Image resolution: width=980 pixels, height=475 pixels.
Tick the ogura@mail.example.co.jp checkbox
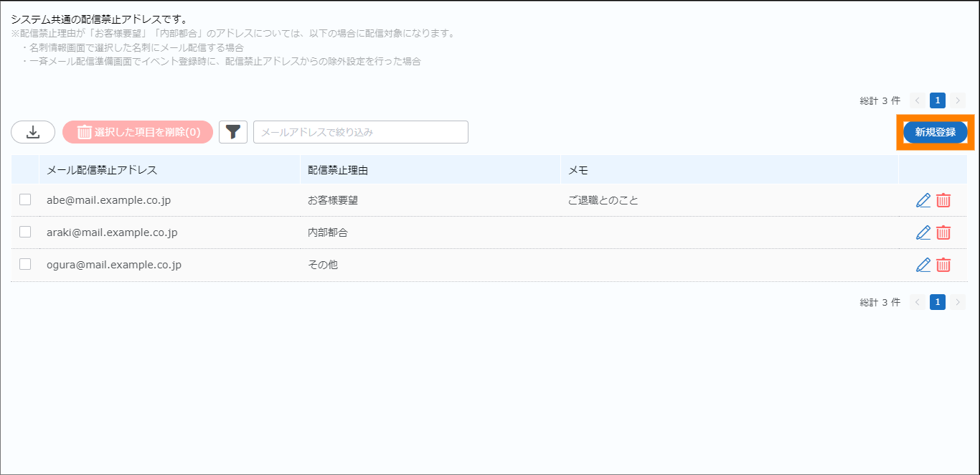pos(25,264)
